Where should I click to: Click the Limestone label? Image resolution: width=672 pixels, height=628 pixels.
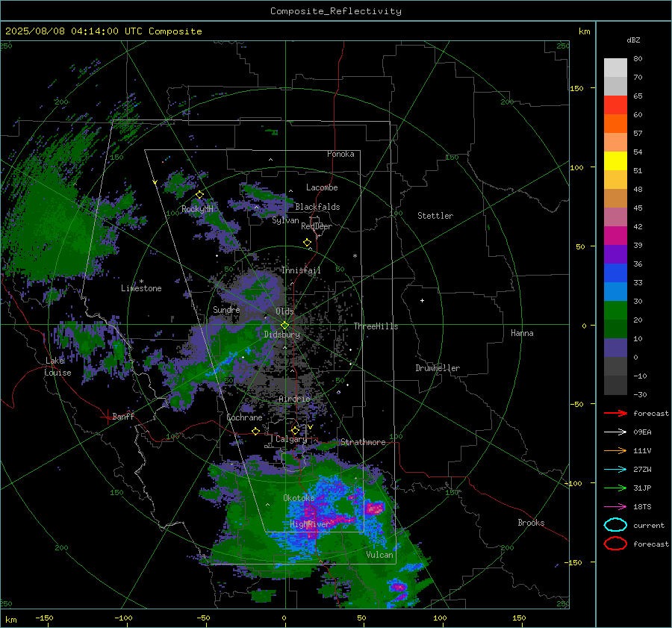[141, 288]
